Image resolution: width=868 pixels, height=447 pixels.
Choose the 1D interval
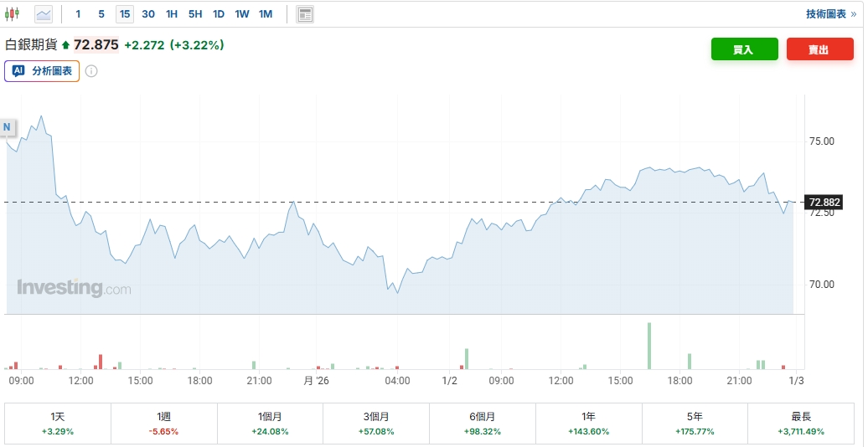(219, 14)
